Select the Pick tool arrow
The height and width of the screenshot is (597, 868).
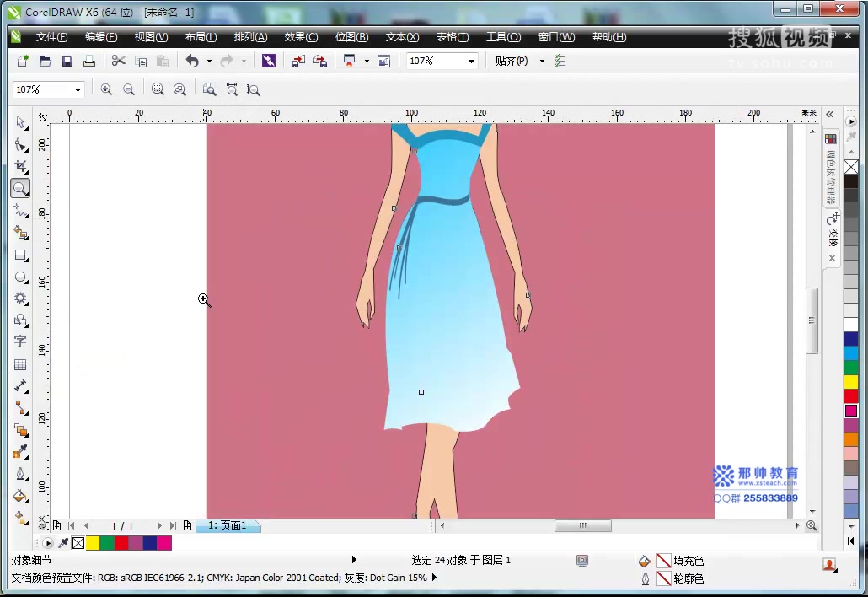pyautogui.click(x=21, y=122)
